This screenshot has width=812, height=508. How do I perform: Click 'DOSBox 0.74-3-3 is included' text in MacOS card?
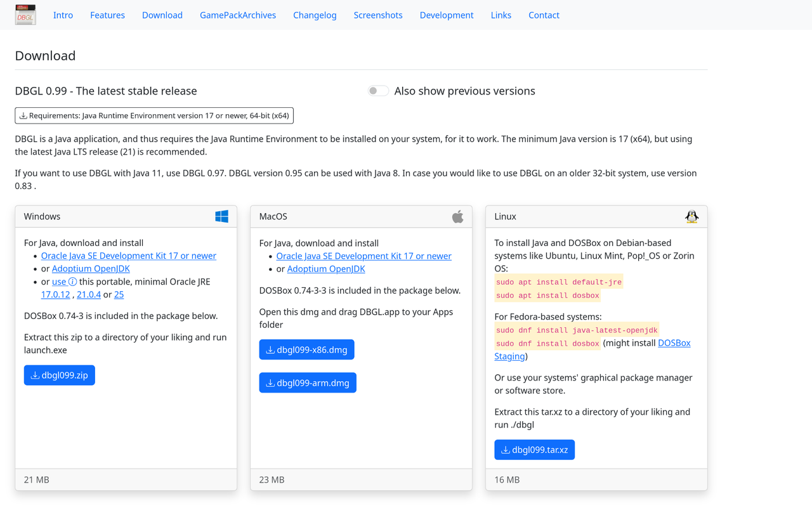pyautogui.click(x=360, y=290)
